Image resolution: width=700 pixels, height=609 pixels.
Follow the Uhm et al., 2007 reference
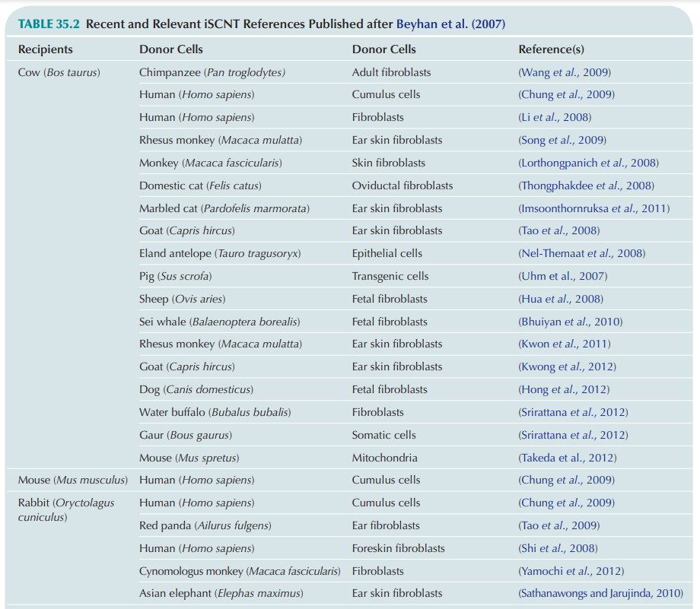[x=562, y=276]
